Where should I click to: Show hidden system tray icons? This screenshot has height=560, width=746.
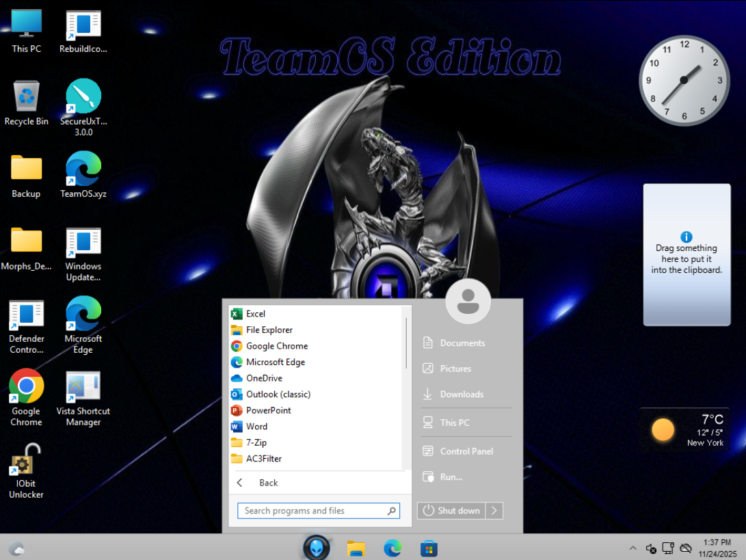632,548
